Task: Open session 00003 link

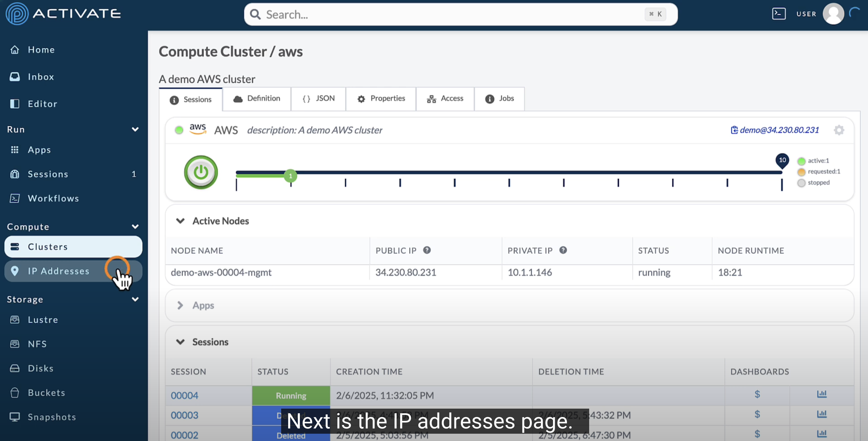Action: (184, 415)
